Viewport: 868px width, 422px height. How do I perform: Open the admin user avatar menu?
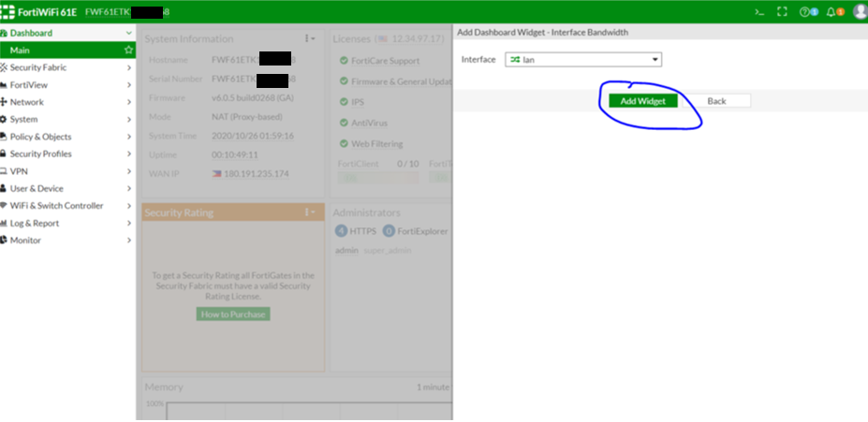pyautogui.click(x=861, y=11)
